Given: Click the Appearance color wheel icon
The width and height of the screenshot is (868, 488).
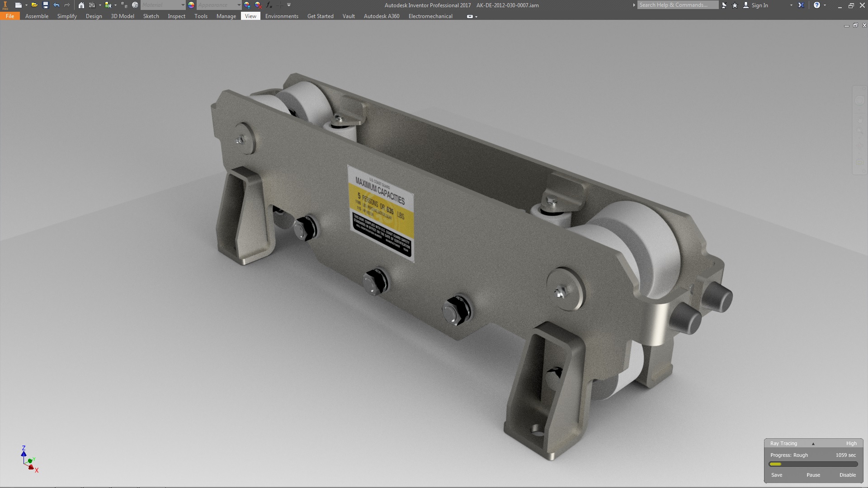Looking at the screenshot, I should 191,5.
